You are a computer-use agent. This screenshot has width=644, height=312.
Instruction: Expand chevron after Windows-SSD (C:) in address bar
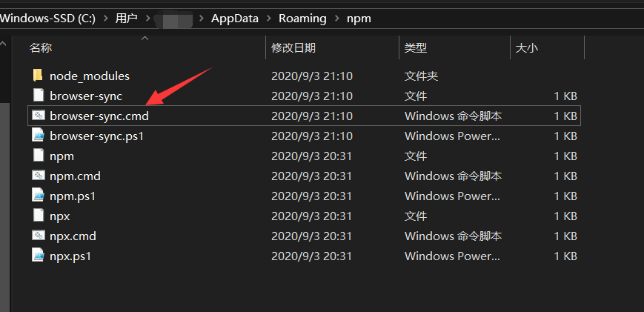tap(105, 19)
